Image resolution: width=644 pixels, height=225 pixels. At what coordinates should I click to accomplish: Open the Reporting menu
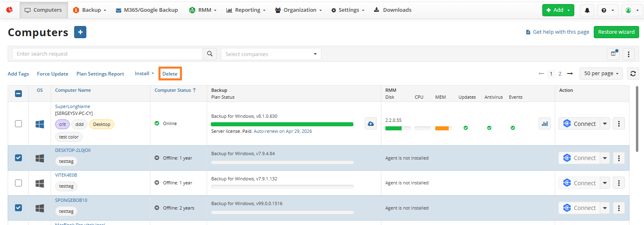[246, 10]
